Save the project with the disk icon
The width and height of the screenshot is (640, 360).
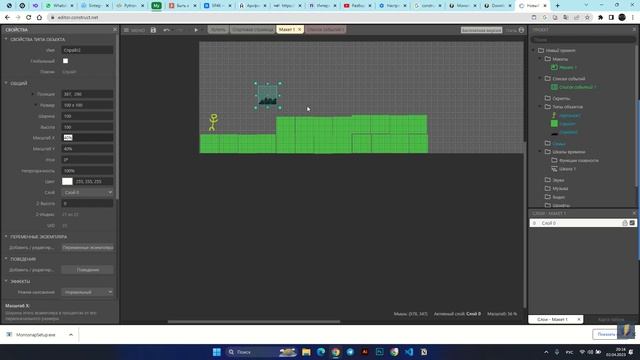153,30
